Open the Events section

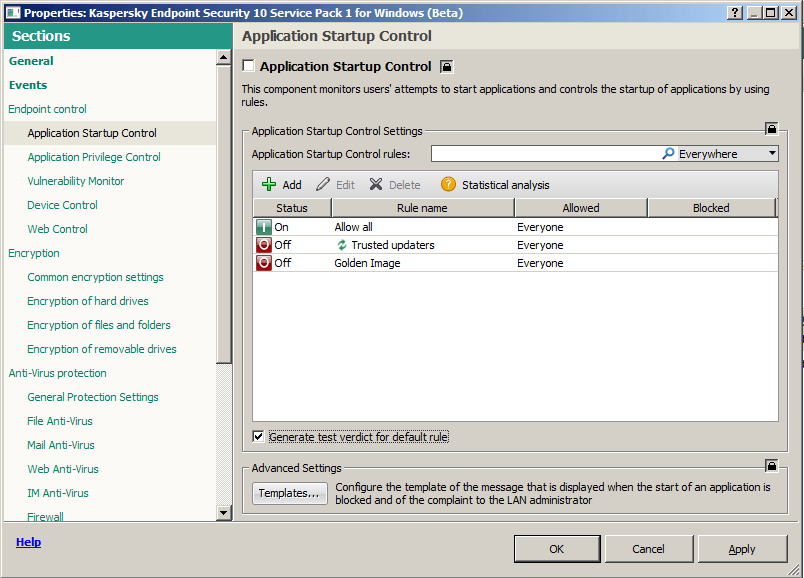28,85
